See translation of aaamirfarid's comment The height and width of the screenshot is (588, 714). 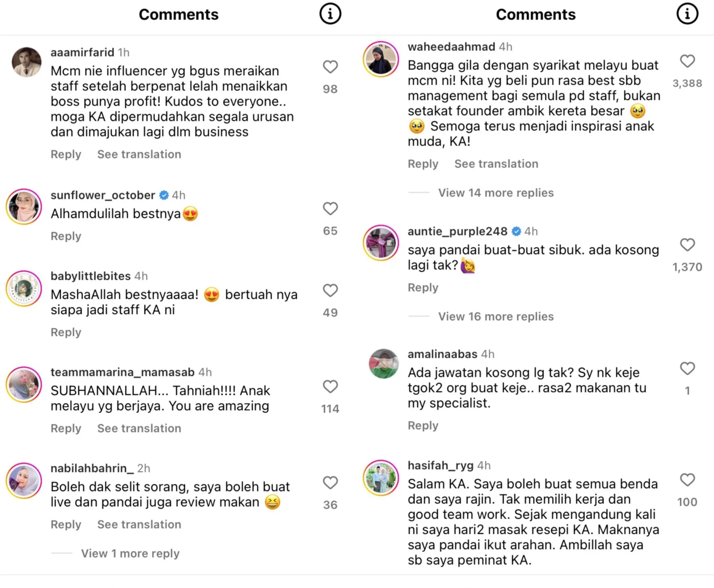[x=139, y=154]
